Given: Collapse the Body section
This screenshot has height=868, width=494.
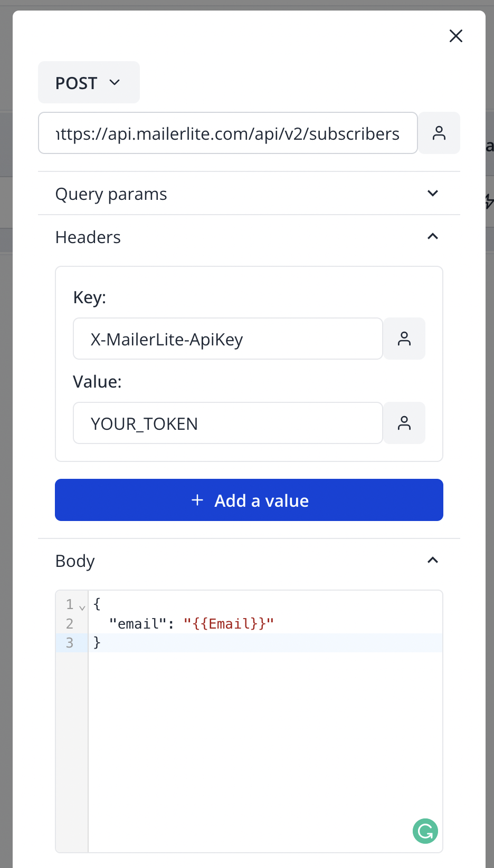Looking at the screenshot, I should tap(432, 560).
